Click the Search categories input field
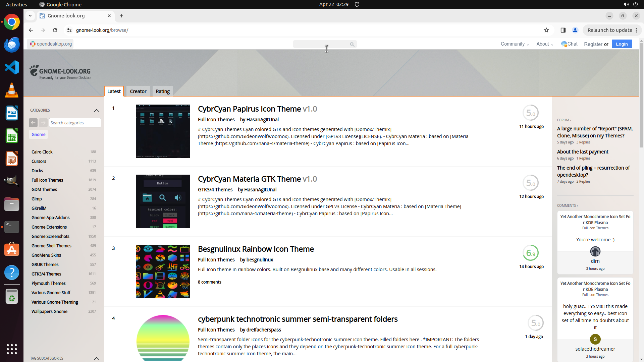This screenshot has width=644, height=362. tap(75, 123)
